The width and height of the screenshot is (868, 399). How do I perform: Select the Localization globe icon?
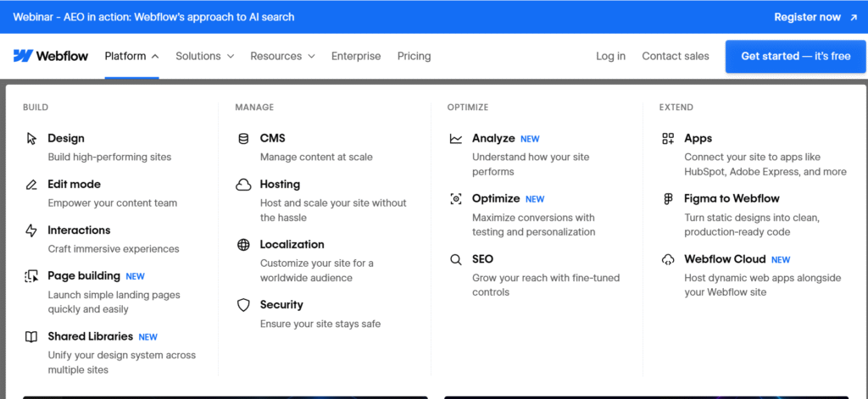pos(243,245)
